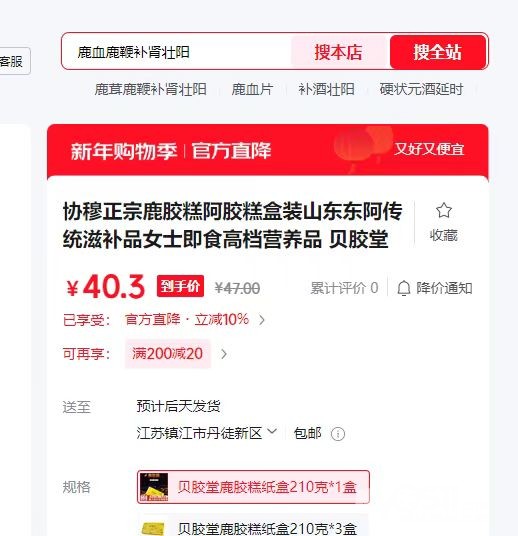Open suggested search 补酒壮阳
Viewport: 518px width, 536px height.
click(x=326, y=90)
